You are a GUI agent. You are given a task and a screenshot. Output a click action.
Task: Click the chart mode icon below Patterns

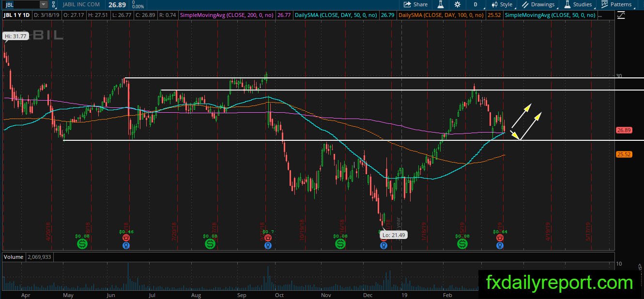coord(621,15)
